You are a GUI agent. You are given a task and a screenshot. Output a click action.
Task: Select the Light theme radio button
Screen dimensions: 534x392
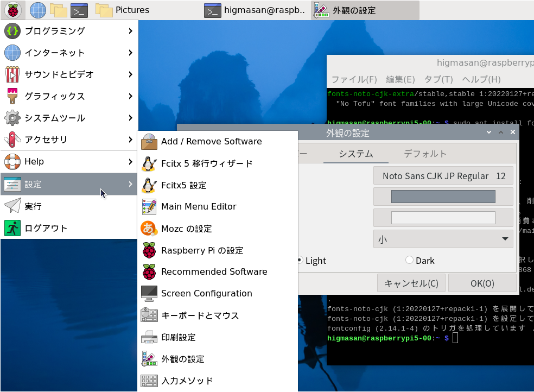[300, 261]
